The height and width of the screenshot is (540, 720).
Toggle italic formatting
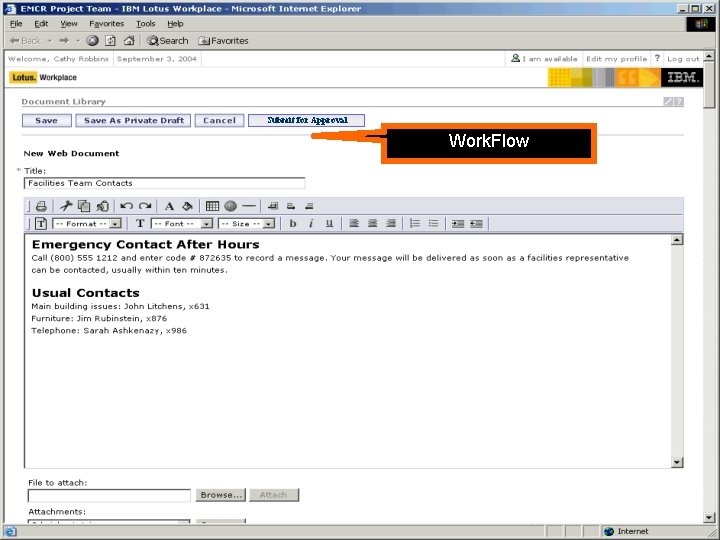pos(311,224)
